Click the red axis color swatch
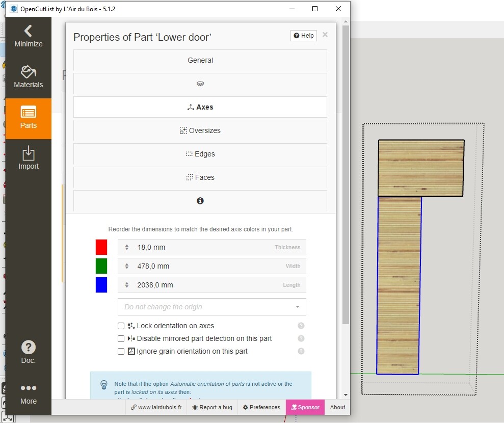The height and width of the screenshot is (423, 504). [x=101, y=247]
